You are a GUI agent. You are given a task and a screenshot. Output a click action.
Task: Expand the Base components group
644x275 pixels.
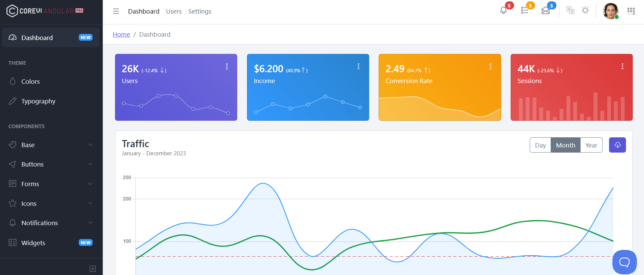(51, 145)
